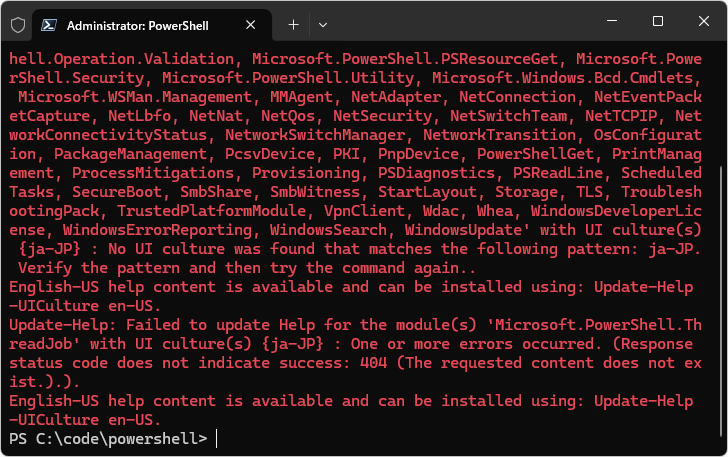Minimize the terminal window
This screenshot has height=457, width=728.
click(611, 22)
